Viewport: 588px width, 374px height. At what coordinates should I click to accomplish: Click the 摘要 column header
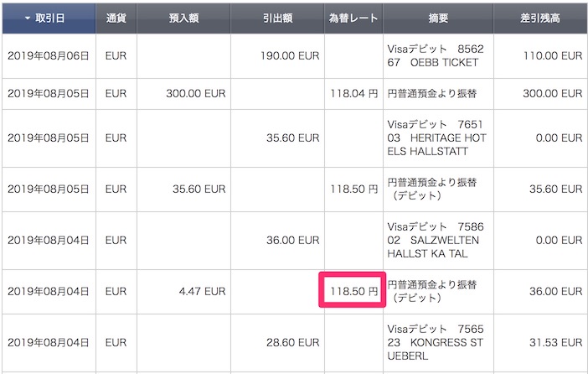[437, 18]
